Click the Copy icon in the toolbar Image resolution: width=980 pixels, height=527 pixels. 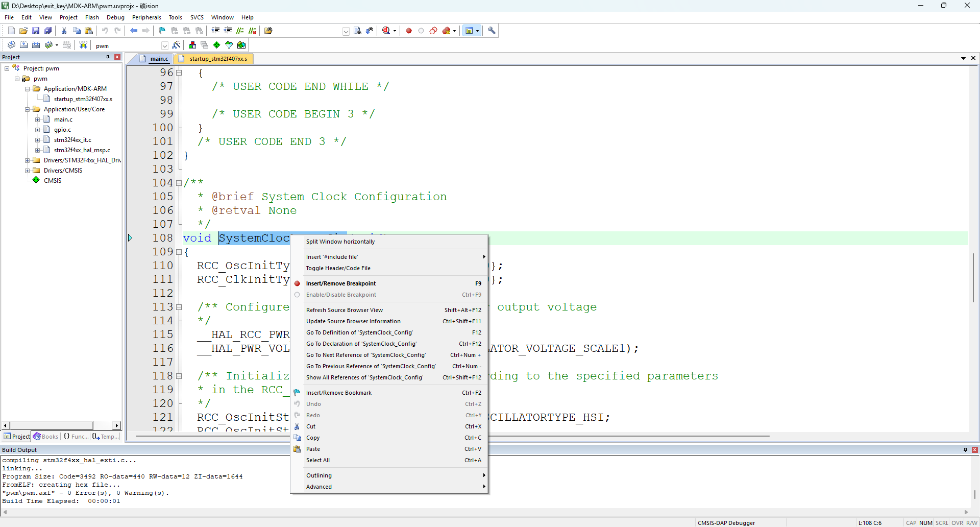pyautogui.click(x=77, y=31)
